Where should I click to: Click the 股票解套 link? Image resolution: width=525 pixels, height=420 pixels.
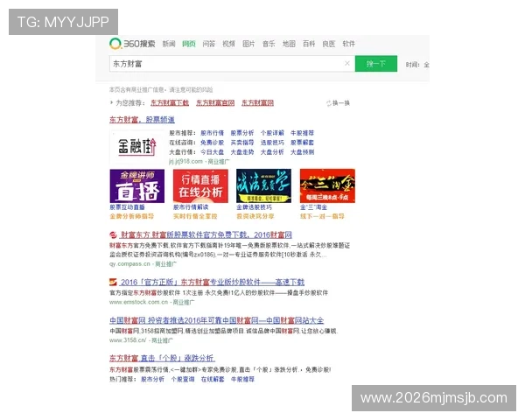point(302,143)
